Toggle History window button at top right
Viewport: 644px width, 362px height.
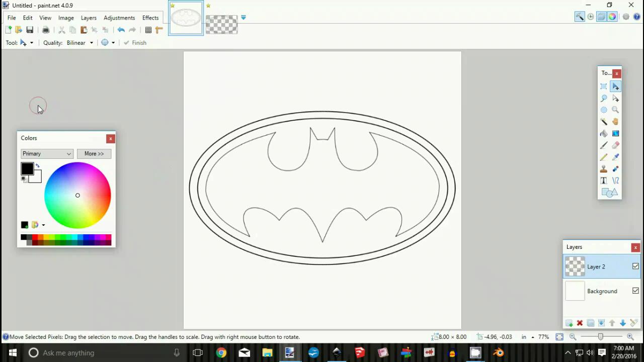591,17
